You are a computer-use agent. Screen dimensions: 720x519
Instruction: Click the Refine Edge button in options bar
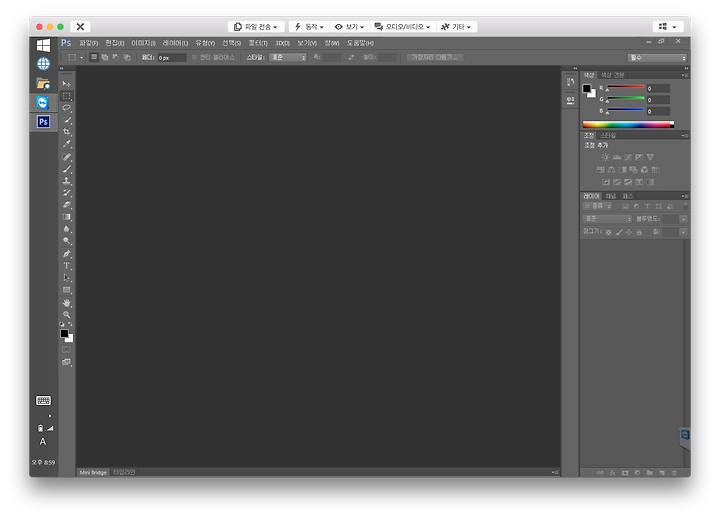pos(435,57)
